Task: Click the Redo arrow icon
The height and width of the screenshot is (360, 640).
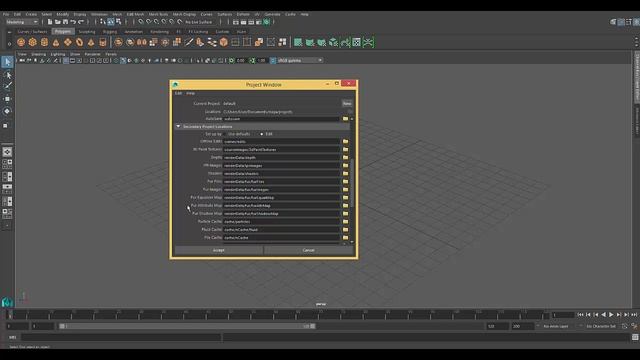Action: coord(81,22)
